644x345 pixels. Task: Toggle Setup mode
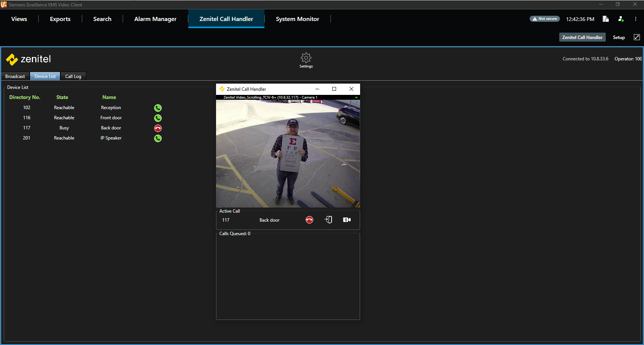(x=618, y=37)
